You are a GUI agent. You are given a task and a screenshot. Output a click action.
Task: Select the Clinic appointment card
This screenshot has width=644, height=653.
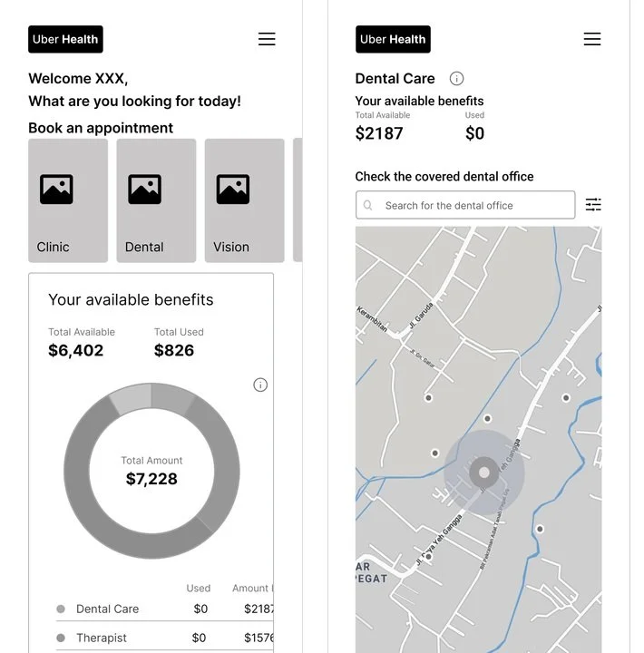point(68,200)
